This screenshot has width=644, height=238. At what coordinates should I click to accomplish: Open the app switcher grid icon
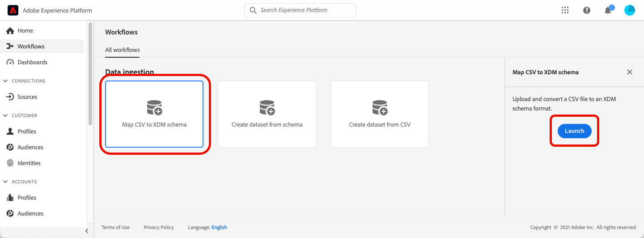[x=565, y=10]
